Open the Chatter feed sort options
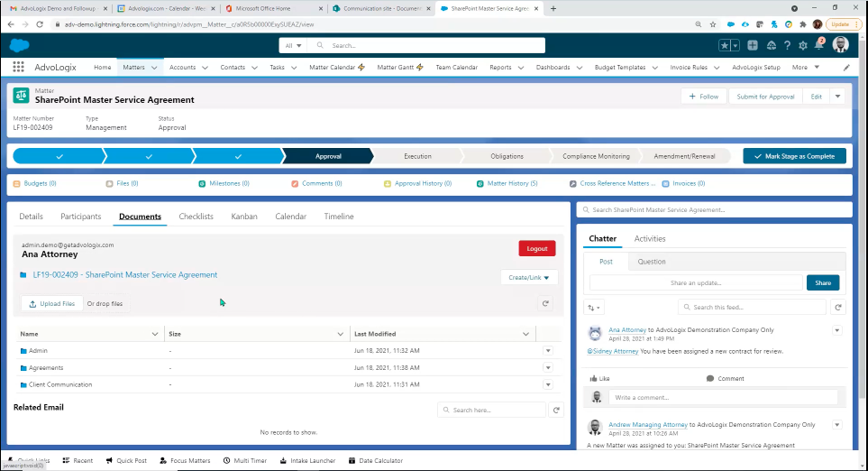This screenshot has width=868, height=471. point(593,308)
